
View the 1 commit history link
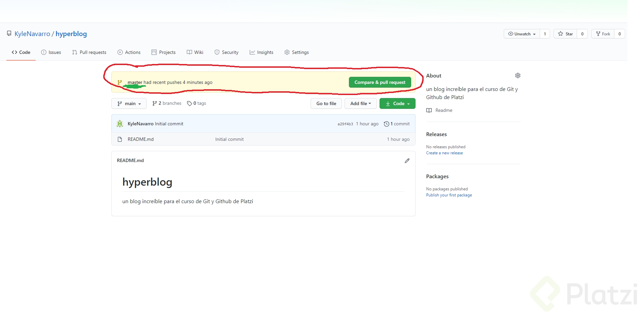397,124
